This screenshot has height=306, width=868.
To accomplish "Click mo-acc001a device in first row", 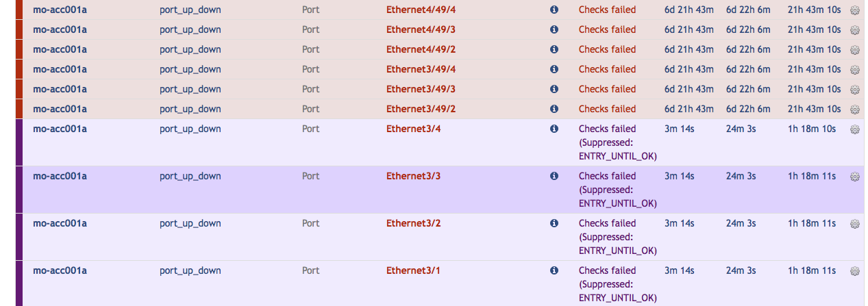I will pos(60,10).
